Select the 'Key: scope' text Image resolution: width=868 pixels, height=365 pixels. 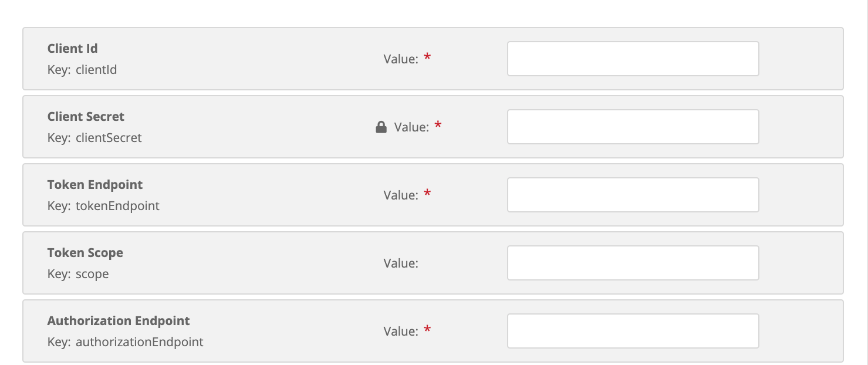78,274
